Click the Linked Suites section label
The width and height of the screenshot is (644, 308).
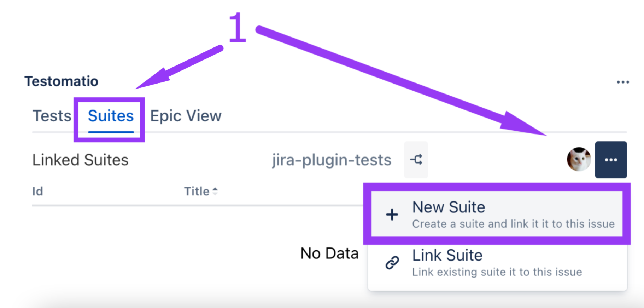tap(80, 160)
